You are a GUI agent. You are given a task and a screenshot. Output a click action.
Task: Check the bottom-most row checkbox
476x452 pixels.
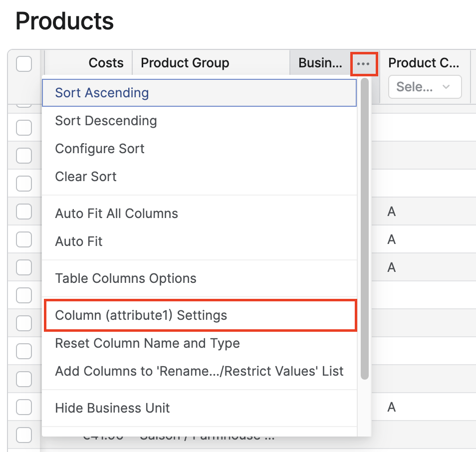(24, 435)
